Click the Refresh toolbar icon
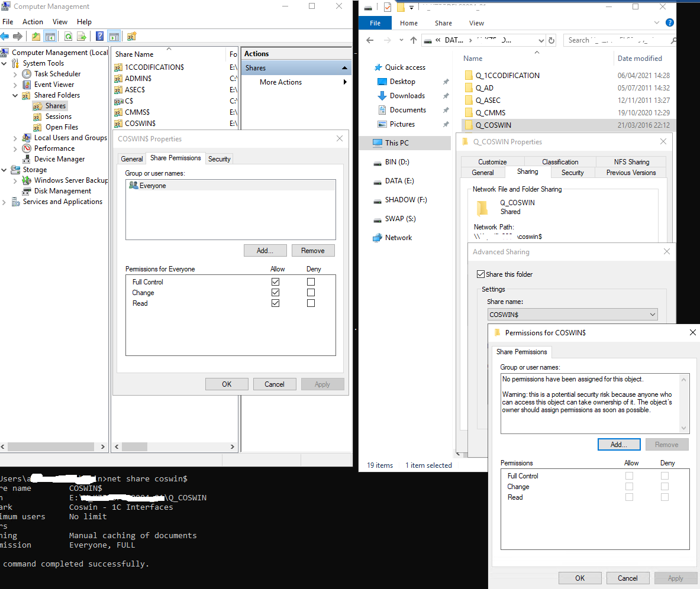Image resolution: width=700 pixels, height=589 pixels. click(68, 36)
